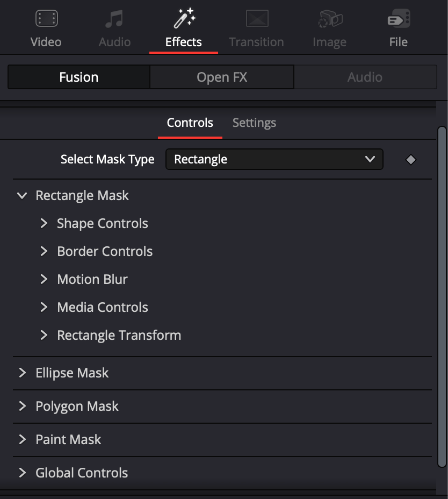
Task: Switch to the Settings tab
Action: click(254, 123)
